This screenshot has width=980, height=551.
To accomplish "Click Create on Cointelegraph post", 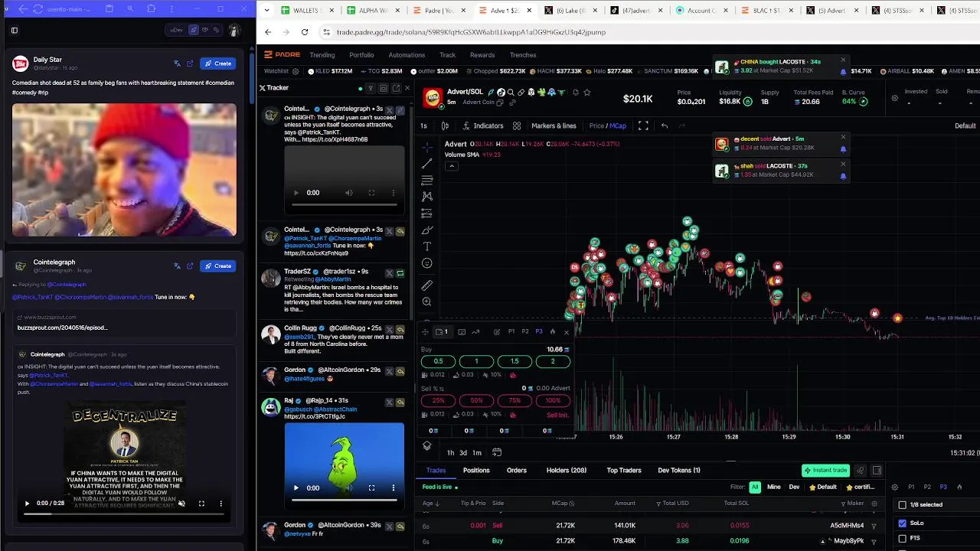I will (217, 266).
